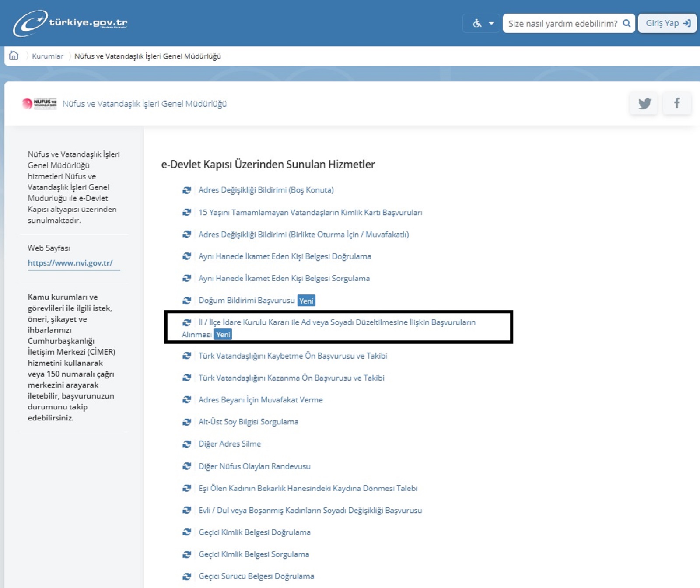700x588 pixels.
Task: Open İl / İlçe İdare Kurulu Kararı service link
Action: [x=336, y=322]
